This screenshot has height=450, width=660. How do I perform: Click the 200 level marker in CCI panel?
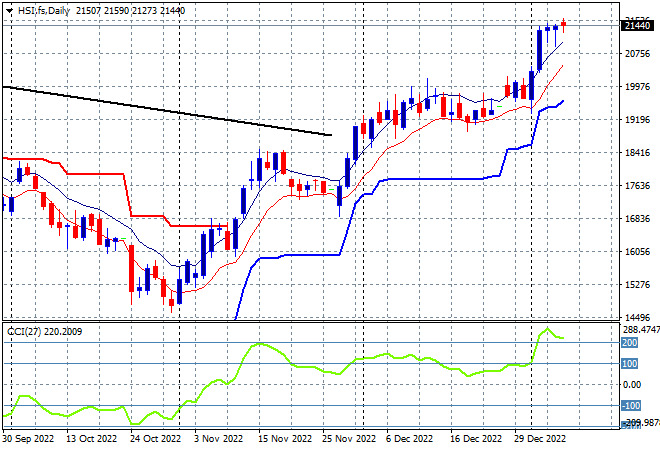click(629, 343)
